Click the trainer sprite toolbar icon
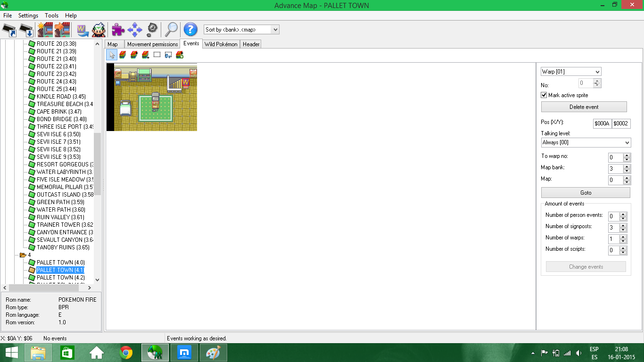This screenshot has width=644, height=362. [99, 30]
